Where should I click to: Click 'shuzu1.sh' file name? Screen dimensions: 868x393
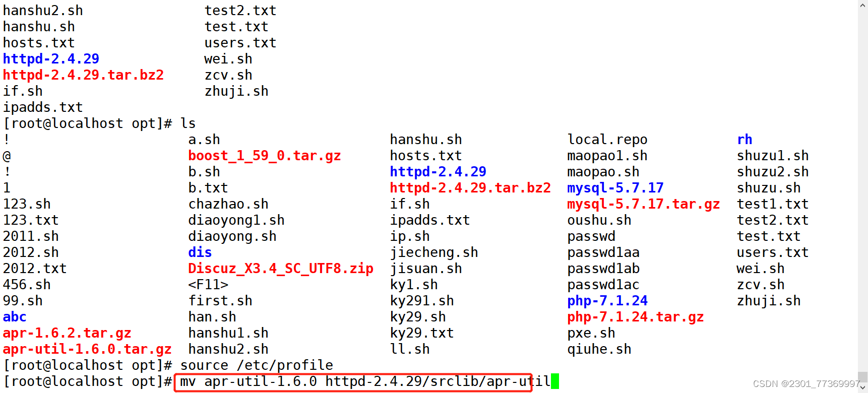coord(773,156)
